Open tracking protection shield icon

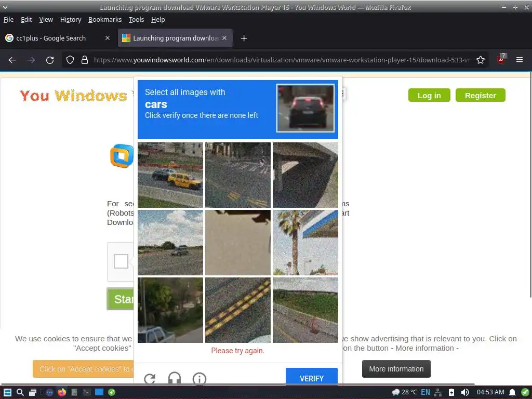click(x=70, y=60)
